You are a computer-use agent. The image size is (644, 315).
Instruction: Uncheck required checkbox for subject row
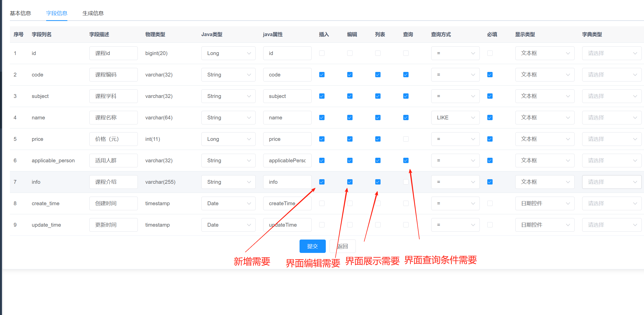coord(490,96)
